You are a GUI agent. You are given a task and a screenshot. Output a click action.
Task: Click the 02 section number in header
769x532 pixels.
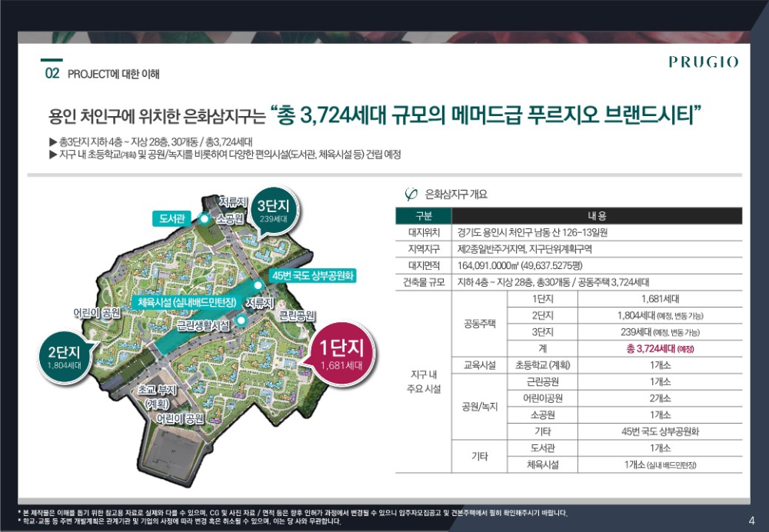pos(52,74)
